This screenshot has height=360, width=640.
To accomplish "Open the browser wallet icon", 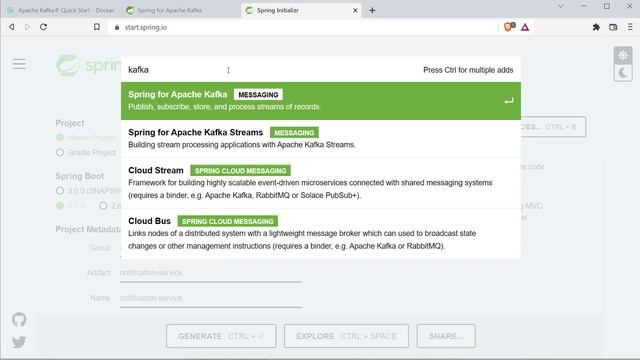I will pyautogui.click(x=613, y=27).
